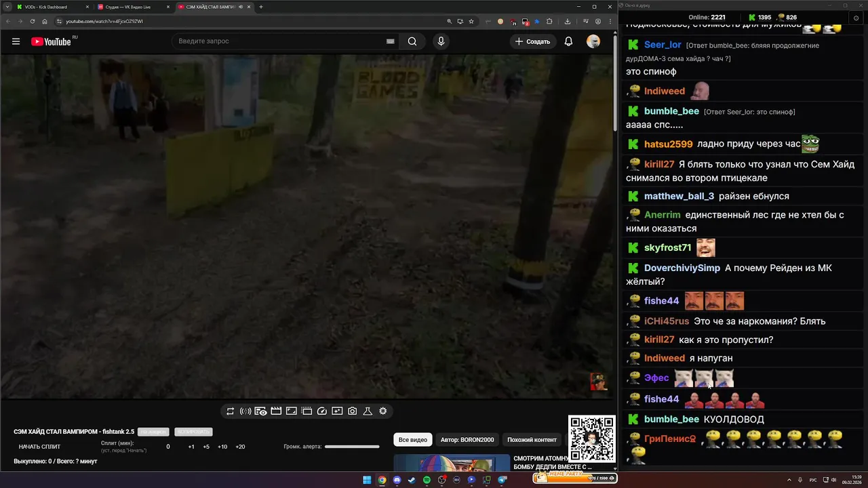
Task: Reload the page in Chrome
Action: [32, 21]
